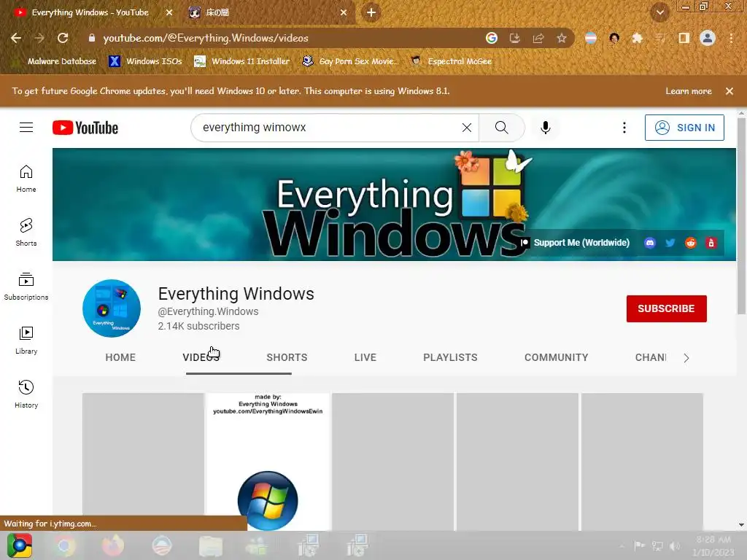The height and width of the screenshot is (560, 747).
Task: Click the Everything Windows channel avatar
Action: tap(112, 308)
